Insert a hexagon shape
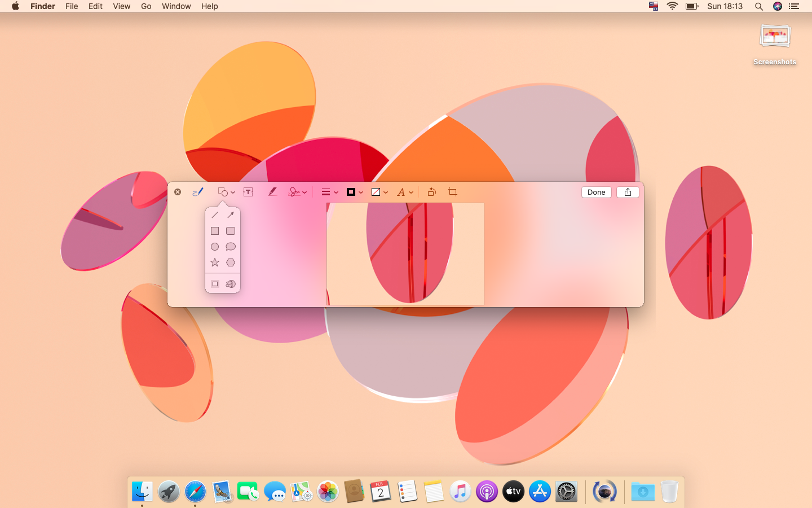The image size is (812, 508). pos(231,262)
